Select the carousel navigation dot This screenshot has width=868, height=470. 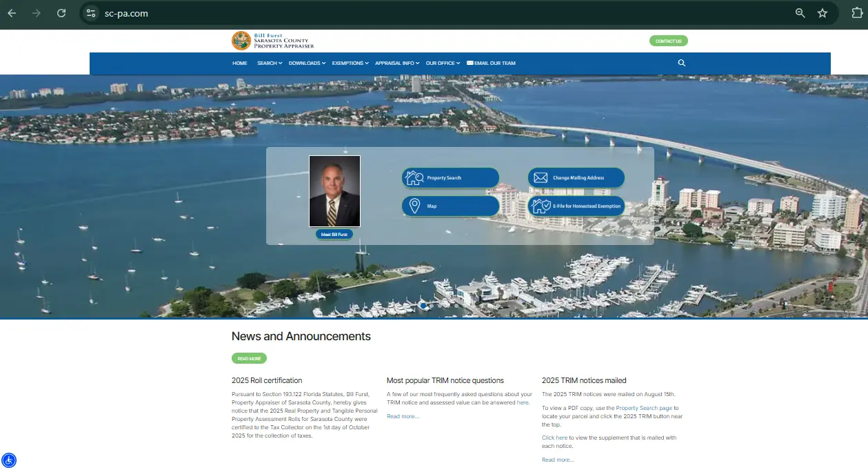tap(423, 305)
